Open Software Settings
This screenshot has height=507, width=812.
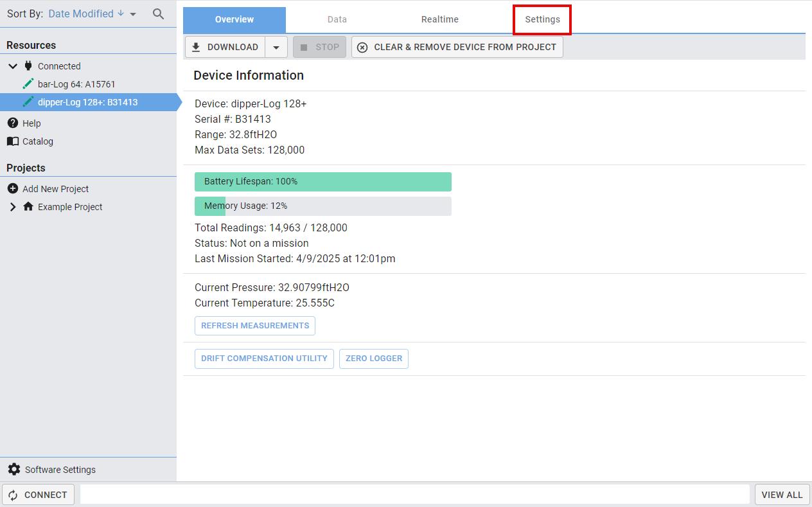[60, 469]
